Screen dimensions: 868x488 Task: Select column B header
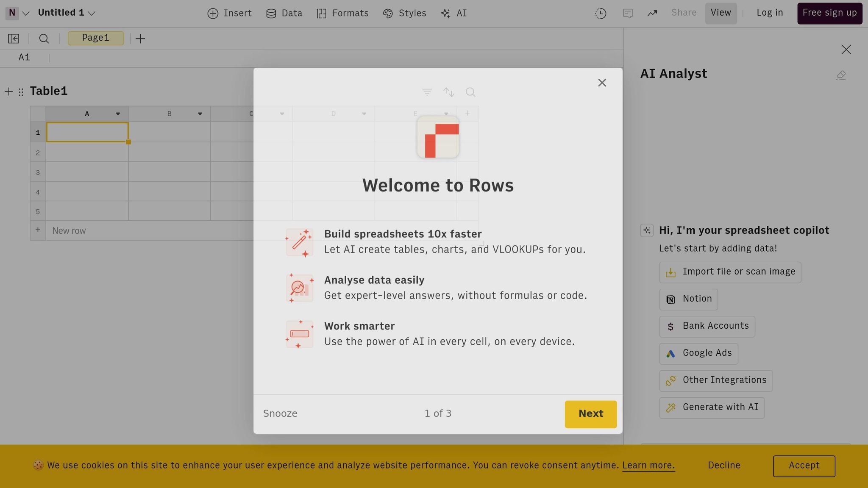tap(169, 114)
